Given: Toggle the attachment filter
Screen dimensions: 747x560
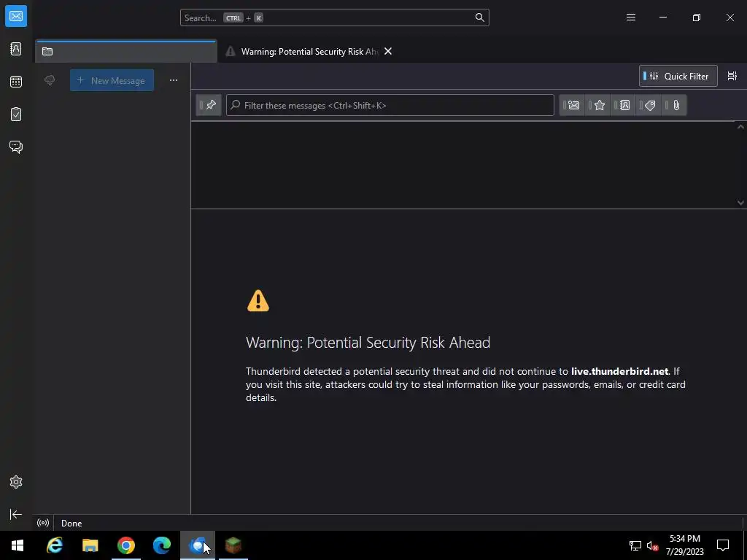Looking at the screenshot, I should click(675, 105).
